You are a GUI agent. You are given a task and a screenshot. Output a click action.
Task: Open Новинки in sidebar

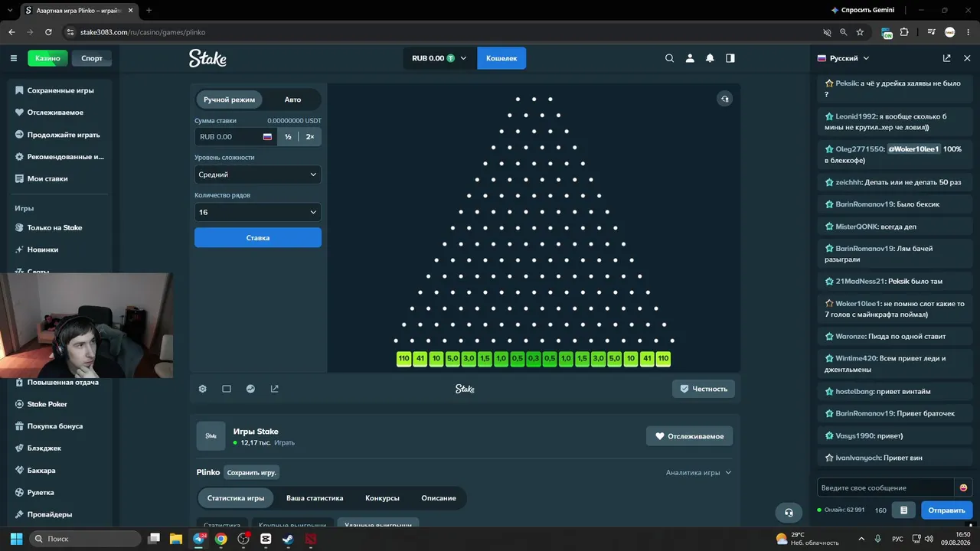(x=60, y=249)
